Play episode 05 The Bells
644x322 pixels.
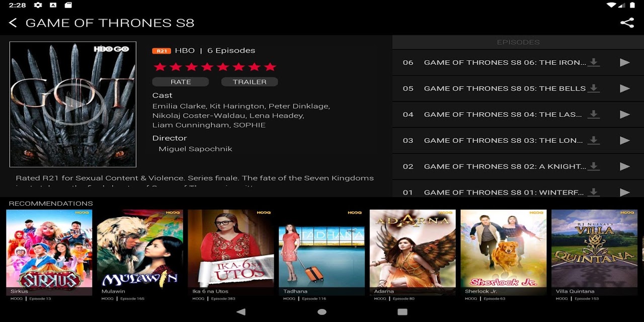[x=624, y=89]
